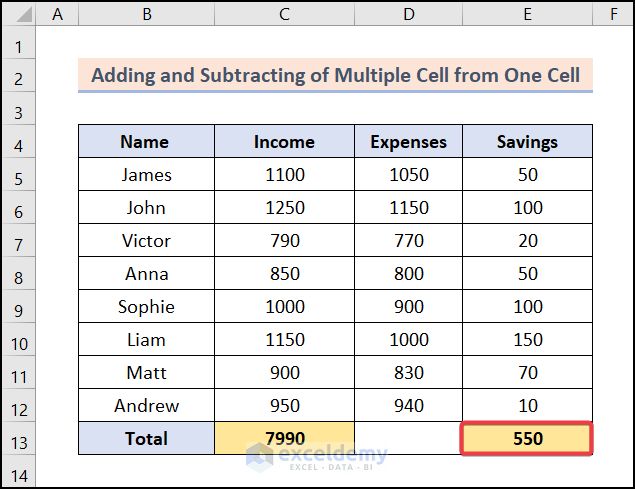Select Matt's expenses value 830

click(x=408, y=373)
